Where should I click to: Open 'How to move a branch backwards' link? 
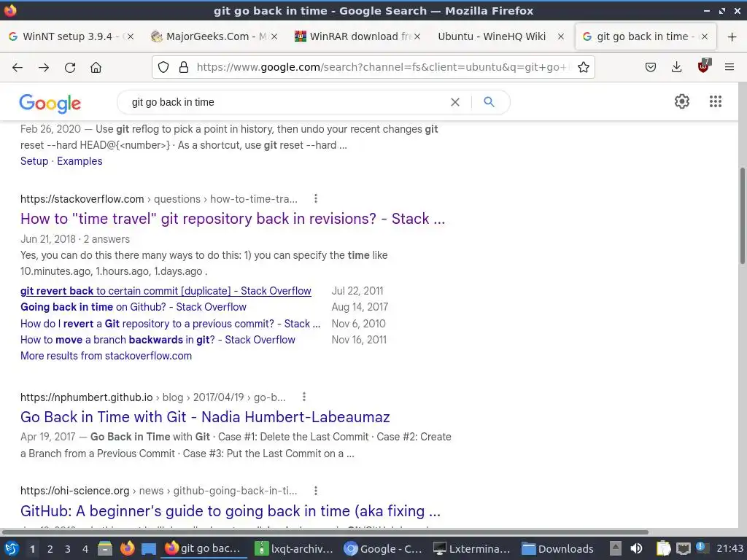(x=158, y=340)
